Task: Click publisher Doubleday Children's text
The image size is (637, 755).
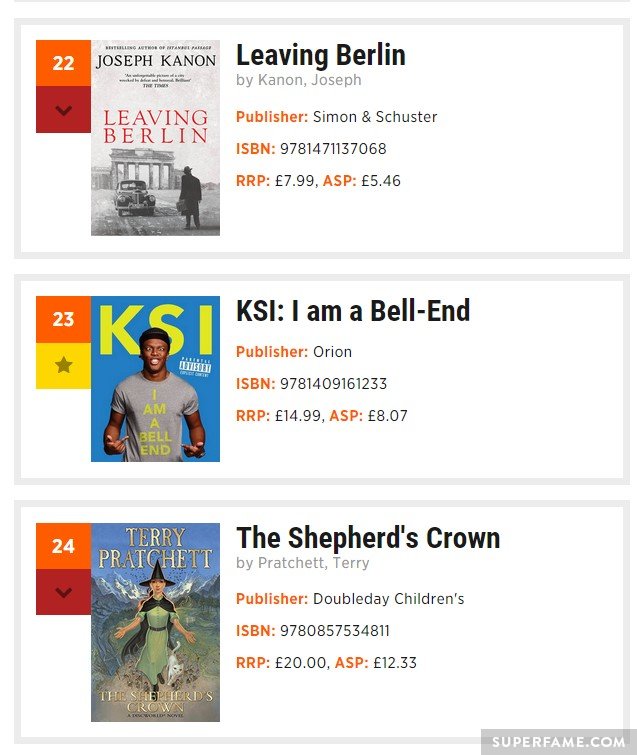Action: [389, 599]
